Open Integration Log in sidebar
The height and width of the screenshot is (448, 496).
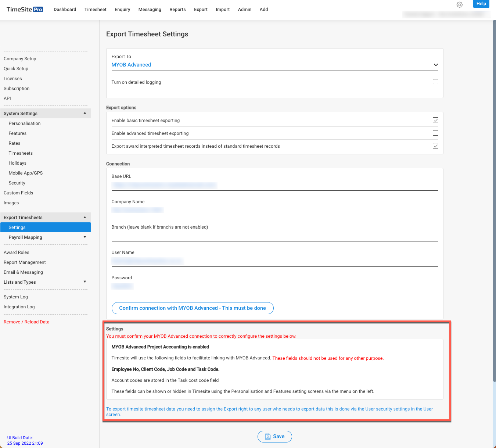pyautogui.click(x=19, y=307)
